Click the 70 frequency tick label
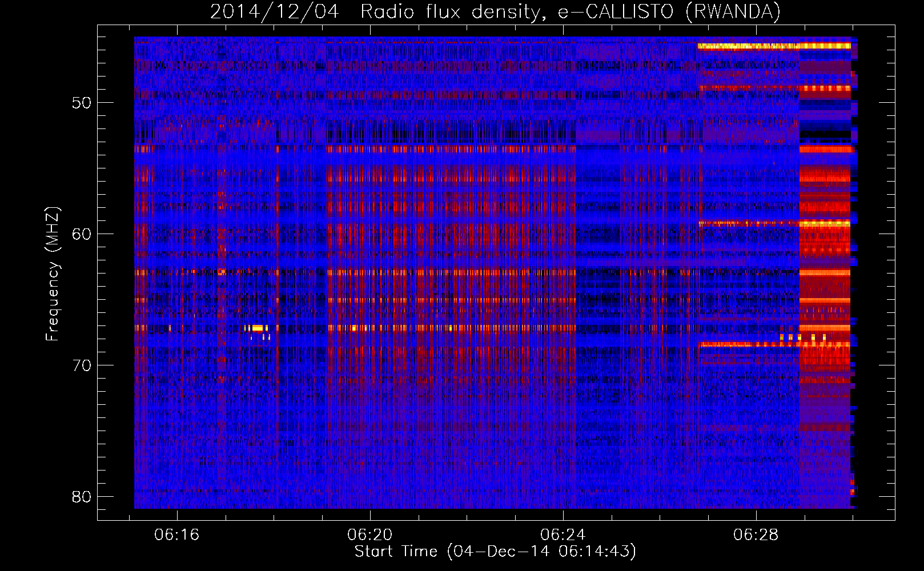Screen dimensions: 924x571 pos(82,365)
